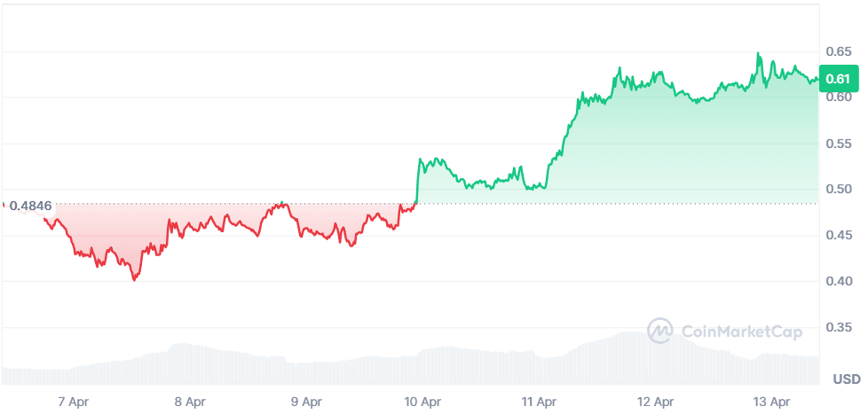The height and width of the screenshot is (414, 868).
Task: Select the 8 Apr date label
Action: click(x=190, y=401)
